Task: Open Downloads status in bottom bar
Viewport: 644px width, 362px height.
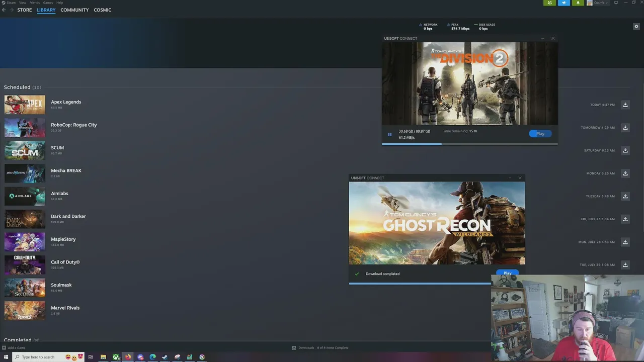Action: click(x=320, y=347)
